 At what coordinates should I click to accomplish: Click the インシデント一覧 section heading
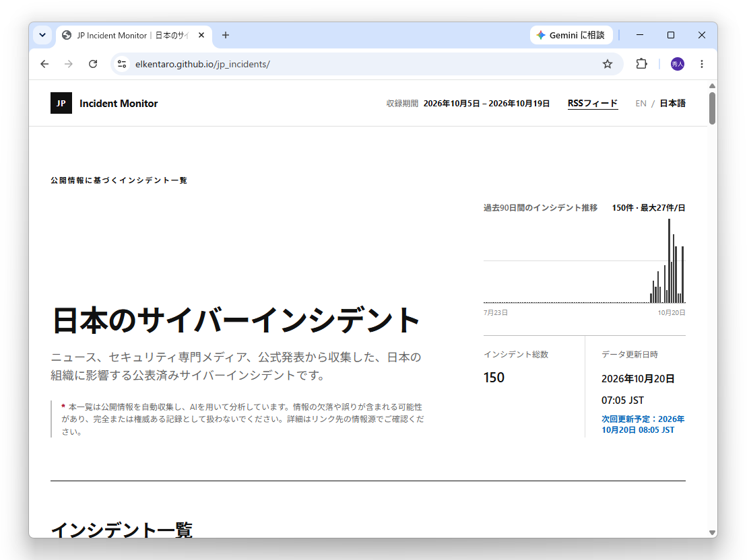tap(121, 530)
